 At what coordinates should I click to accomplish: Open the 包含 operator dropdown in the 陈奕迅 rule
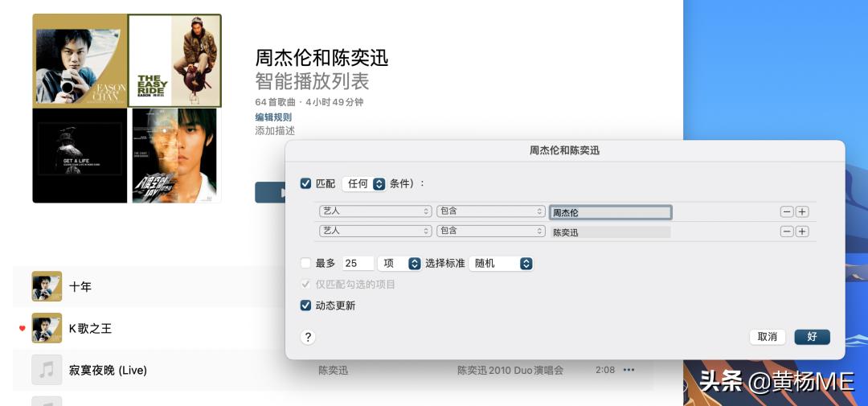(x=491, y=231)
